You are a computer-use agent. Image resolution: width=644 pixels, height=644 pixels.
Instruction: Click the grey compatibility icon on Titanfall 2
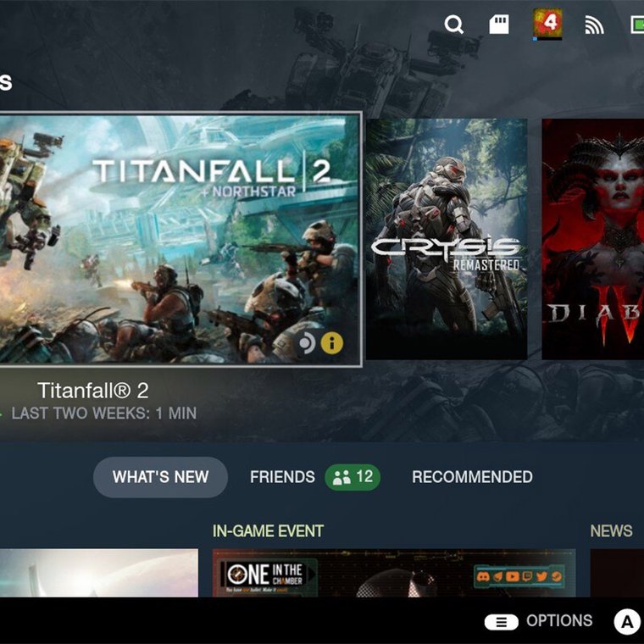tap(307, 342)
